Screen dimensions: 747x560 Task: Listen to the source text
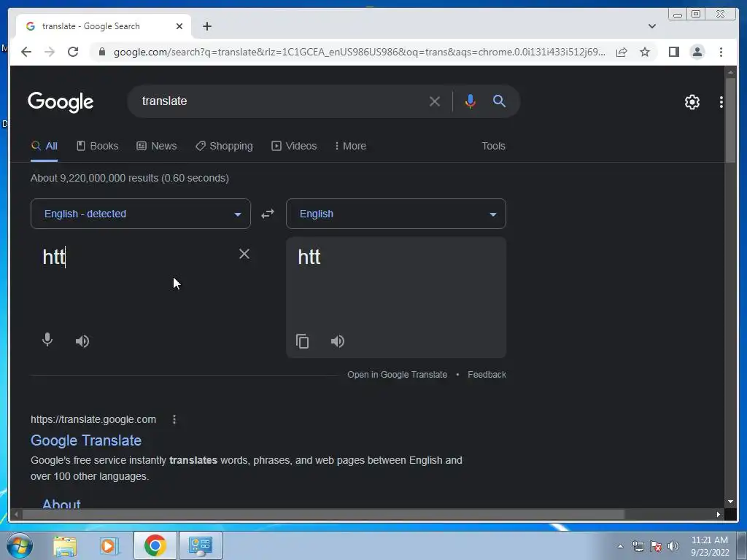point(82,341)
